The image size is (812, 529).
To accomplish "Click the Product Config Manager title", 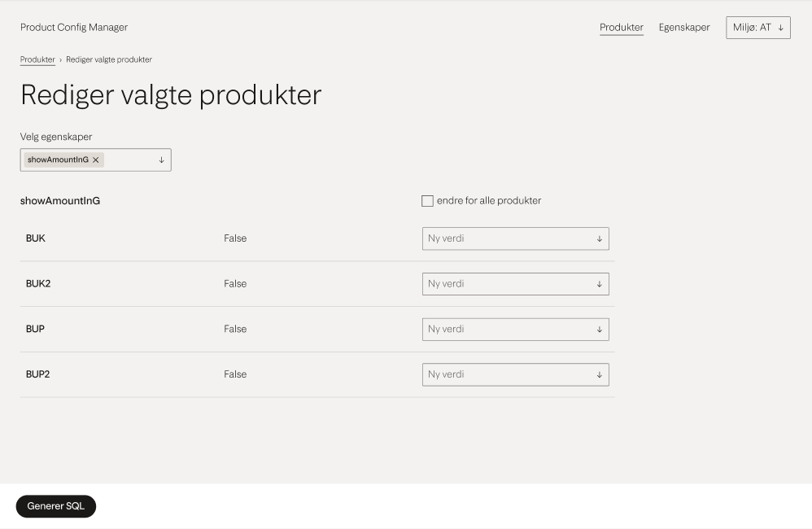I will pos(74,28).
